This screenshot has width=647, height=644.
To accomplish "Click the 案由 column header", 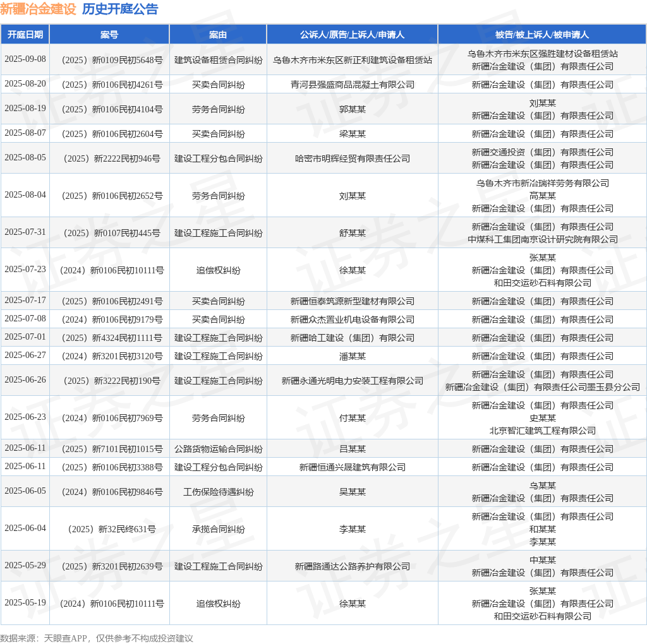I will tap(218, 35).
